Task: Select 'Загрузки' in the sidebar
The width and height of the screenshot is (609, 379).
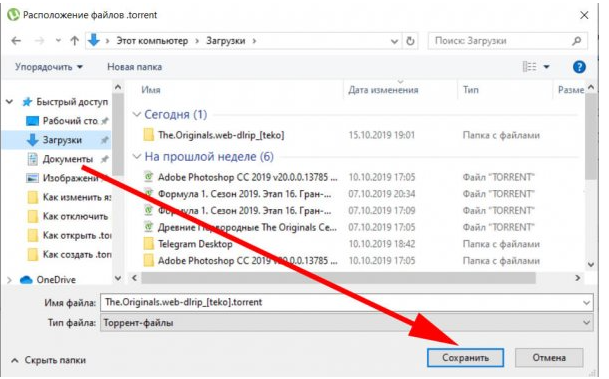Action: coord(62,140)
